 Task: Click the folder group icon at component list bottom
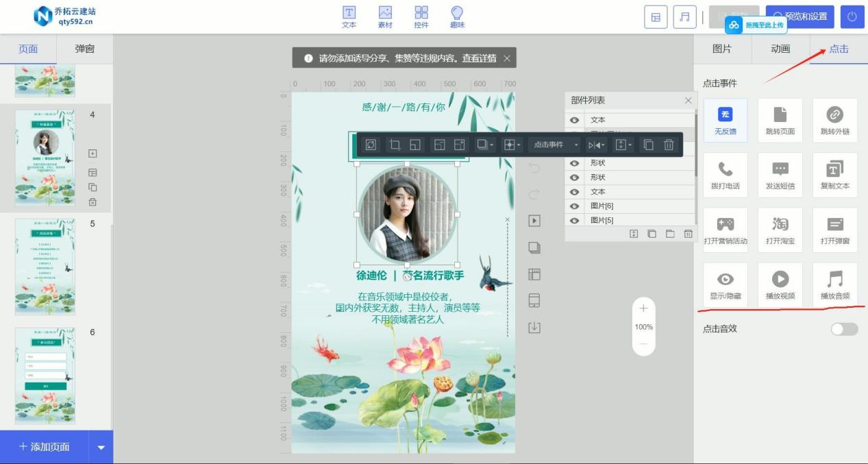670,234
